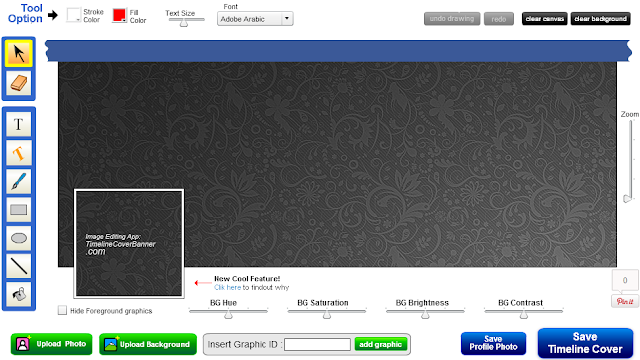The image size is (640, 360).
Task: Click the clear canvas button
Action: (544, 19)
